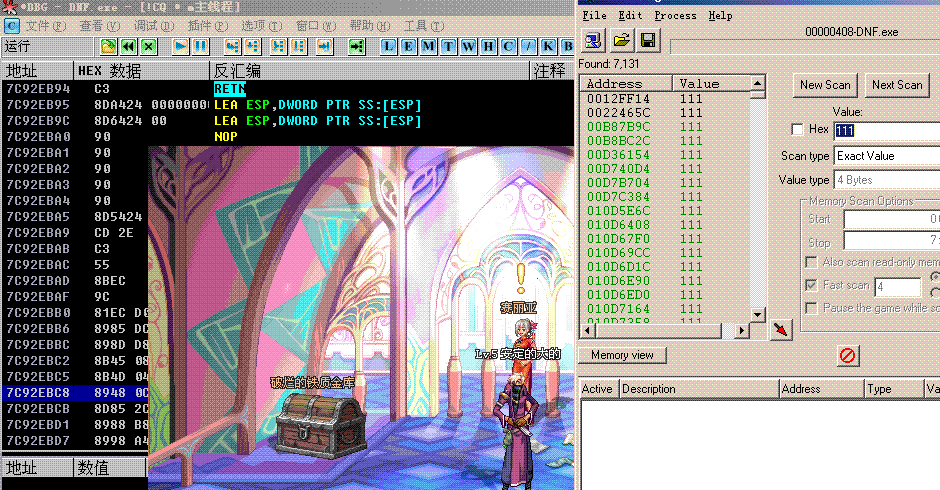Select result address 010D5E6C
Screen dimensions: 940x490
tap(618, 211)
